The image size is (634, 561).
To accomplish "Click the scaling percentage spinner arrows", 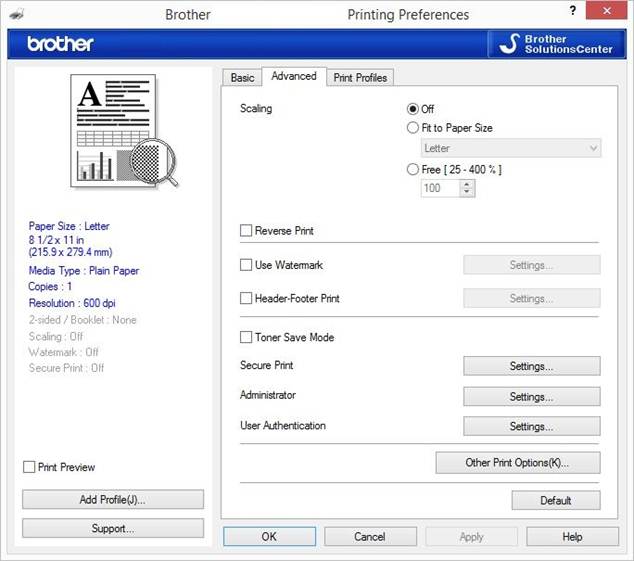I will coord(467,188).
